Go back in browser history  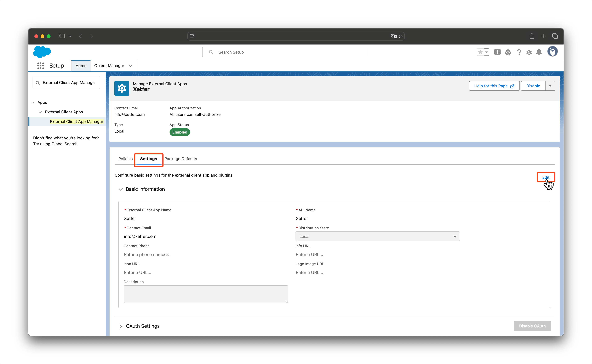[x=81, y=36]
